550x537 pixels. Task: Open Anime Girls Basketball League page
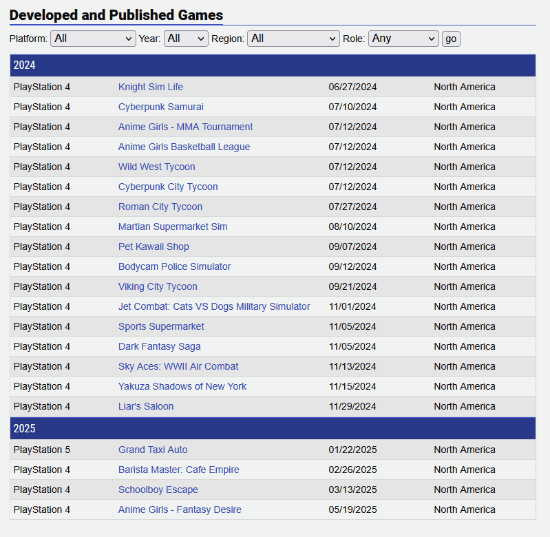[184, 147]
